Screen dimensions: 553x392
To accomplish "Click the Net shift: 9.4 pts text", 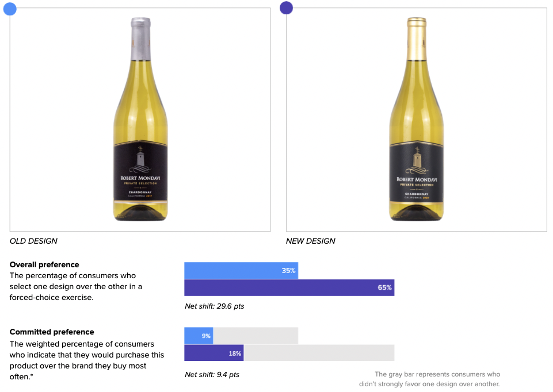I will tap(212, 374).
